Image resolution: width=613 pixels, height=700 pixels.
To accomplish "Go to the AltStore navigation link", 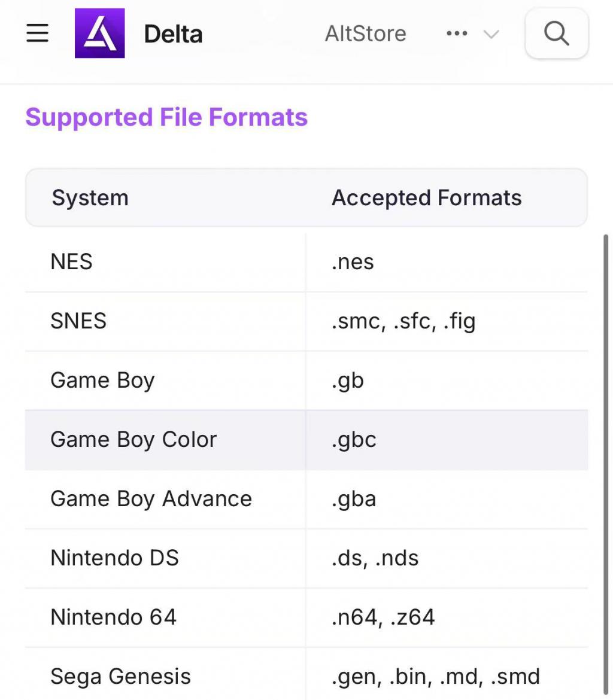I will [365, 34].
